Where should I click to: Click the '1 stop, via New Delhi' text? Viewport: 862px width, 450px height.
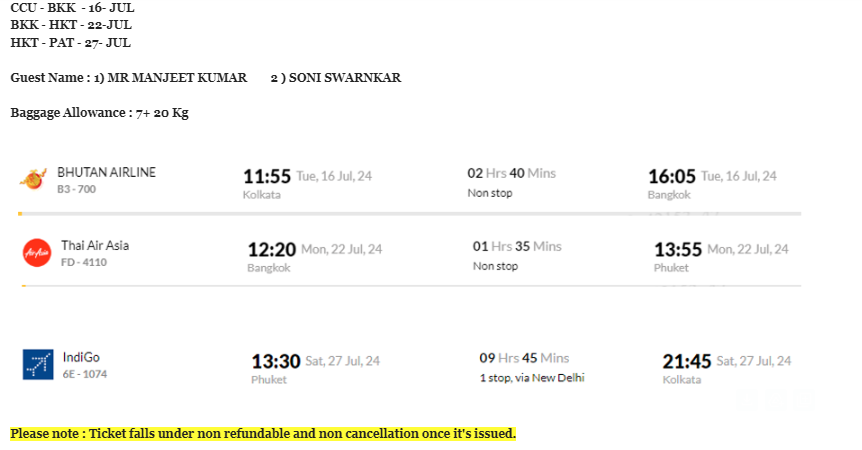(x=532, y=378)
